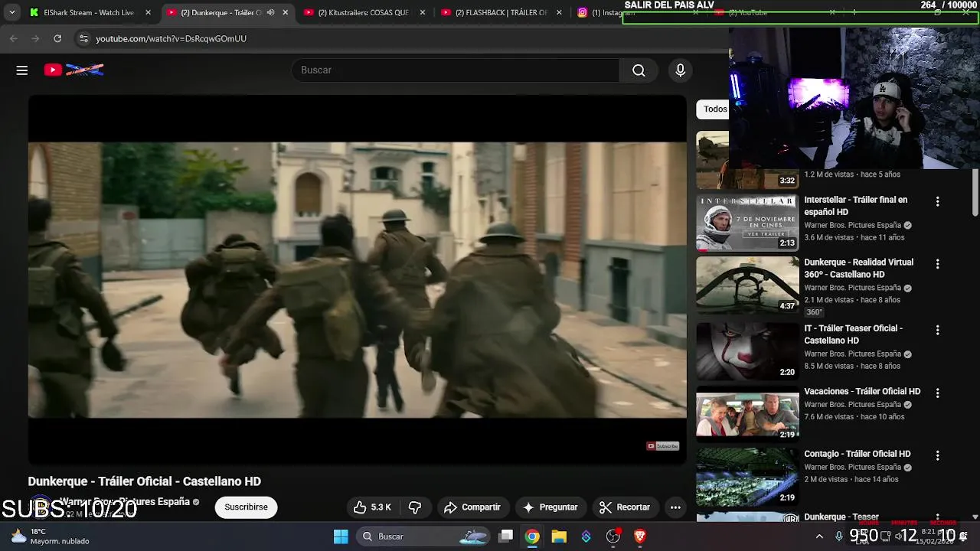Image resolution: width=980 pixels, height=551 pixels.
Task: Open Vacaciones - Tráiler Oficial HD title
Action: coord(862,392)
